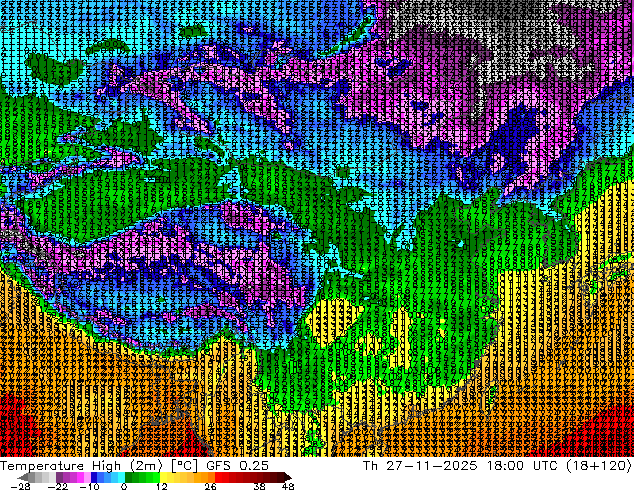Click the '18:00 UTC' time text
This screenshot has height=490, width=634.
(x=524, y=466)
